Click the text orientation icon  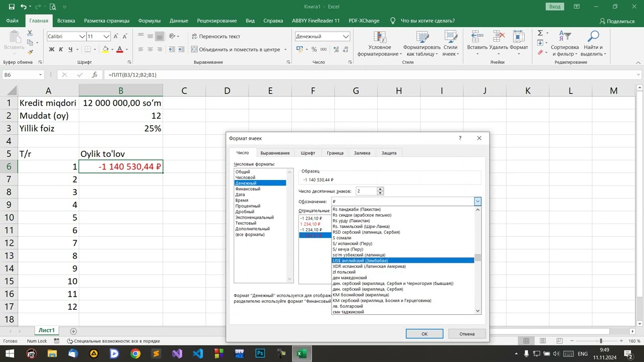point(172,36)
